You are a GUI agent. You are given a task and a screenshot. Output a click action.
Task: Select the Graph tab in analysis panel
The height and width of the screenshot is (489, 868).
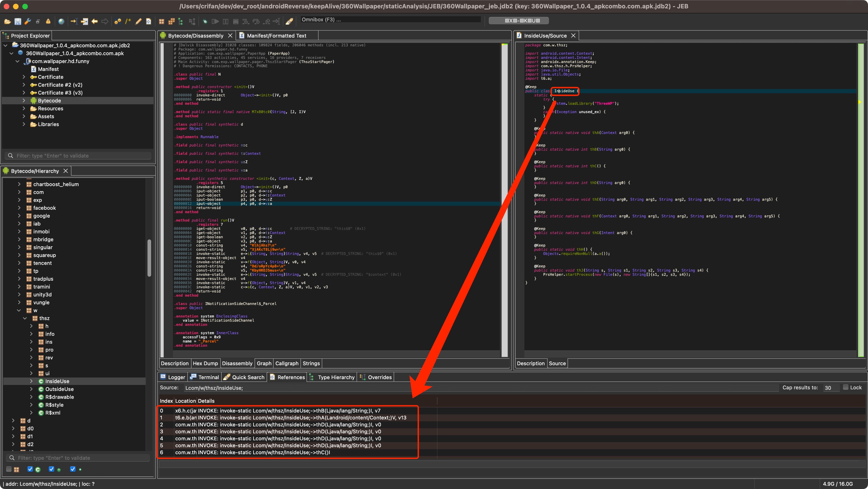[264, 363]
